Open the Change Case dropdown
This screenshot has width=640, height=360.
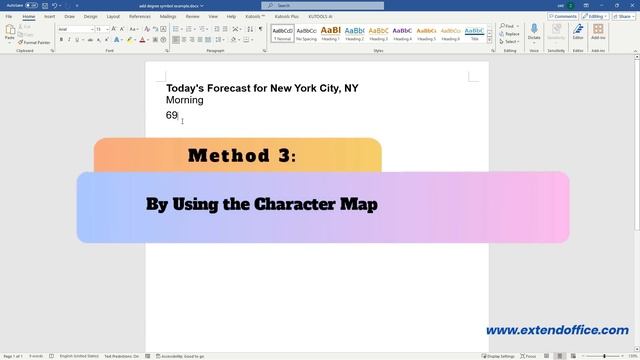click(133, 29)
